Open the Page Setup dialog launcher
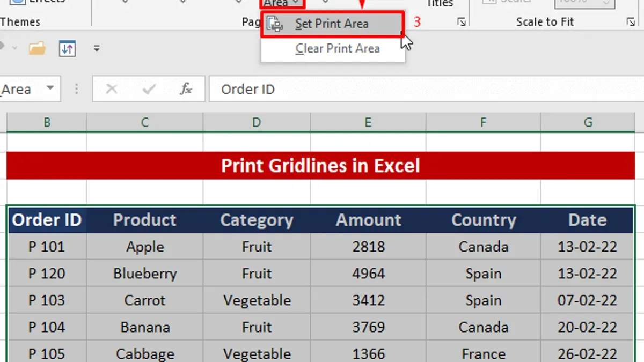Image resolution: width=644 pixels, height=362 pixels. point(461,22)
